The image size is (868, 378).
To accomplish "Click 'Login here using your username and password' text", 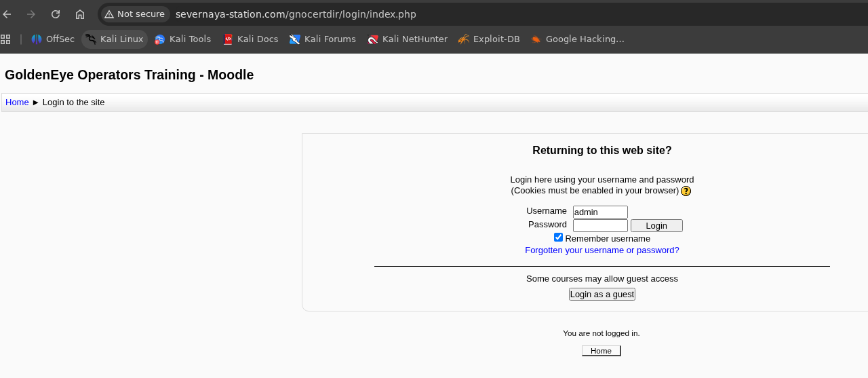I will (602, 180).
